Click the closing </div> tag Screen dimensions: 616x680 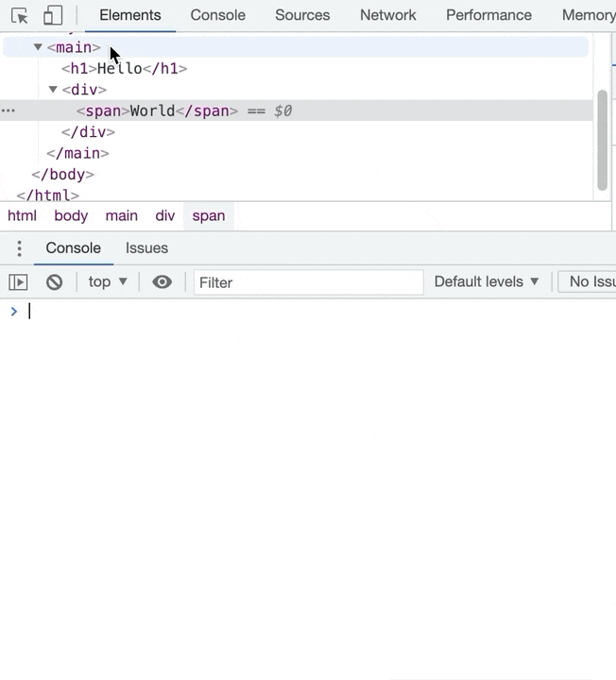click(88, 132)
